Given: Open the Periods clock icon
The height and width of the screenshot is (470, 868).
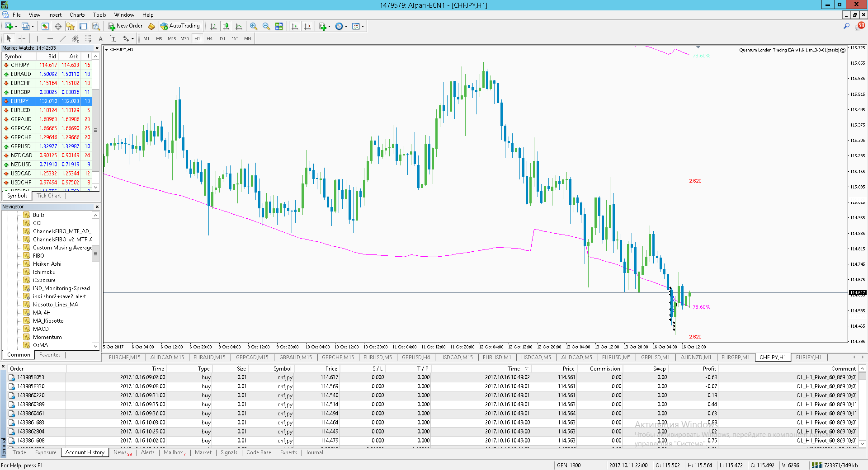Looking at the screenshot, I should coord(339,26).
